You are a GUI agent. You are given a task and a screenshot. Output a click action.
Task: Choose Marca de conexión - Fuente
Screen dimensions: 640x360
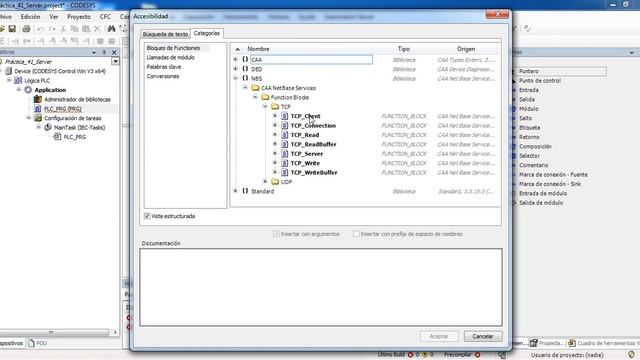[553, 174]
